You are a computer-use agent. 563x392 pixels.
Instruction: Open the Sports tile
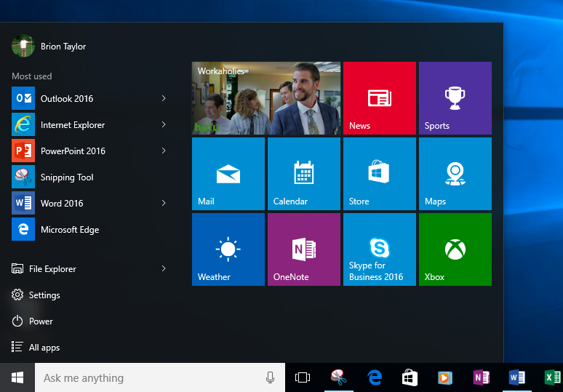(x=455, y=98)
